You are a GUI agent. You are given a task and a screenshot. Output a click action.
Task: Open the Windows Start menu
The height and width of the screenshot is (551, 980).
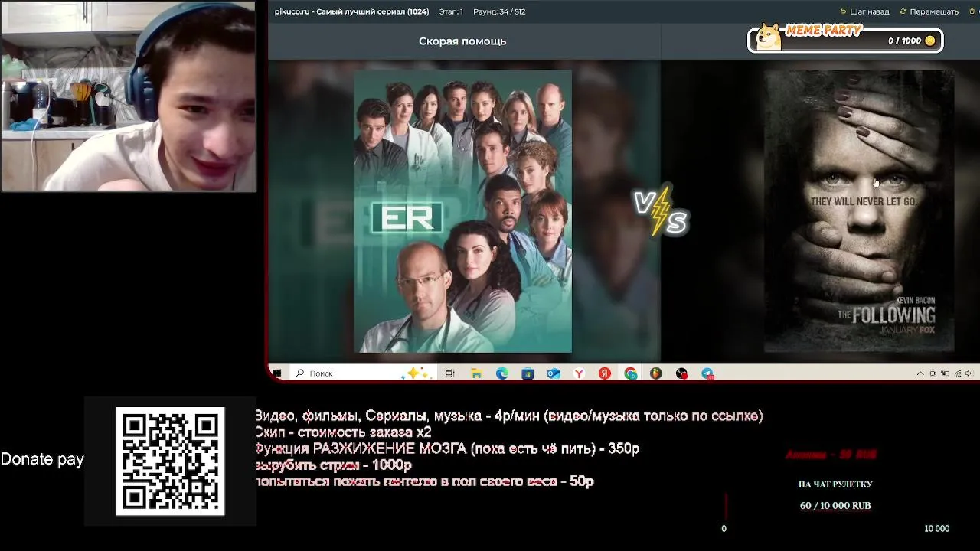277,373
